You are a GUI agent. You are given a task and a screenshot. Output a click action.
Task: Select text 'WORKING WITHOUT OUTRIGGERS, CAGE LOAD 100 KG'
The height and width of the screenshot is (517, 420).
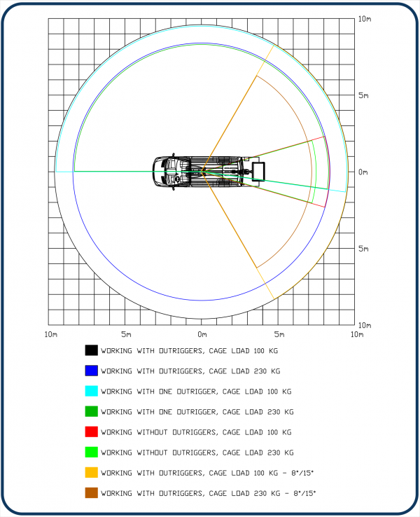(196, 432)
